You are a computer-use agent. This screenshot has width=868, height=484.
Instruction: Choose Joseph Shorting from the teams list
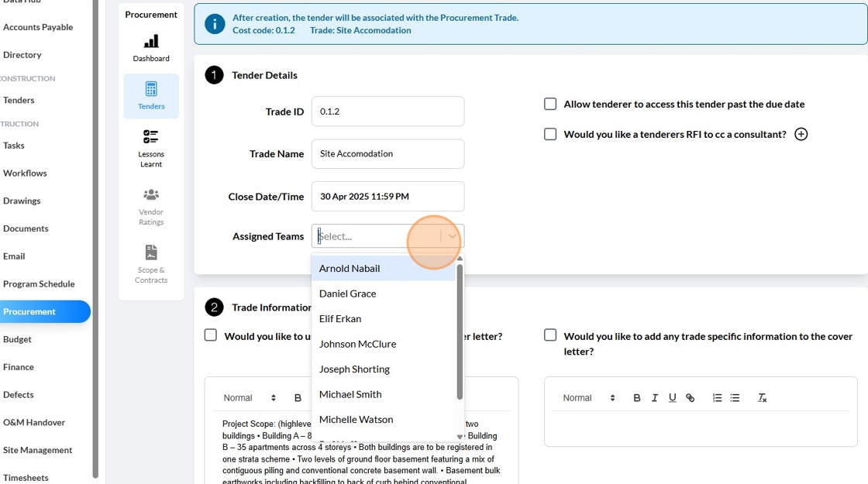pyautogui.click(x=383, y=369)
